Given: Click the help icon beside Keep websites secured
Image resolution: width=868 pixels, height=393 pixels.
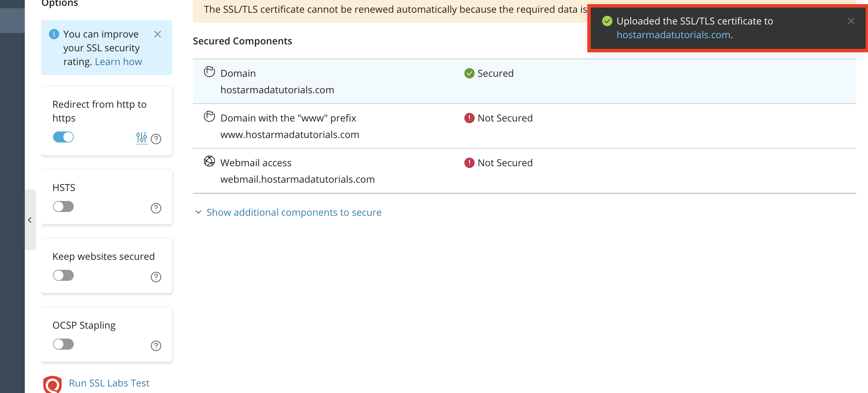Looking at the screenshot, I should tap(156, 277).
